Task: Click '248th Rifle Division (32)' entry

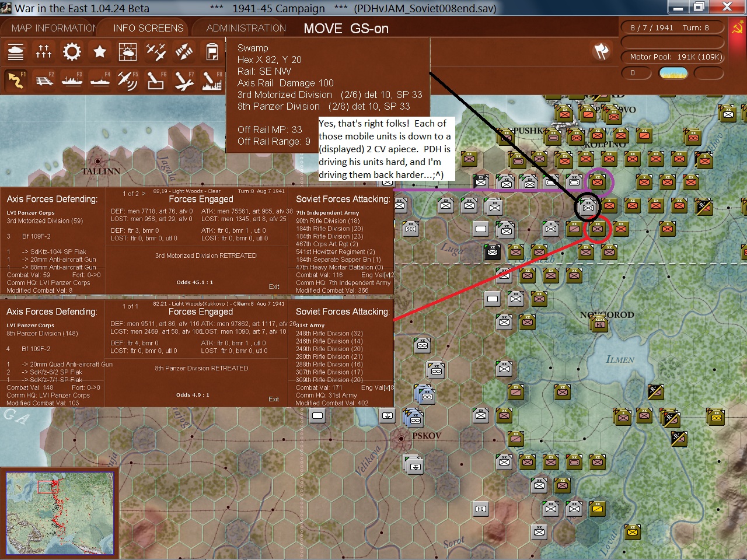Action: point(329,334)
